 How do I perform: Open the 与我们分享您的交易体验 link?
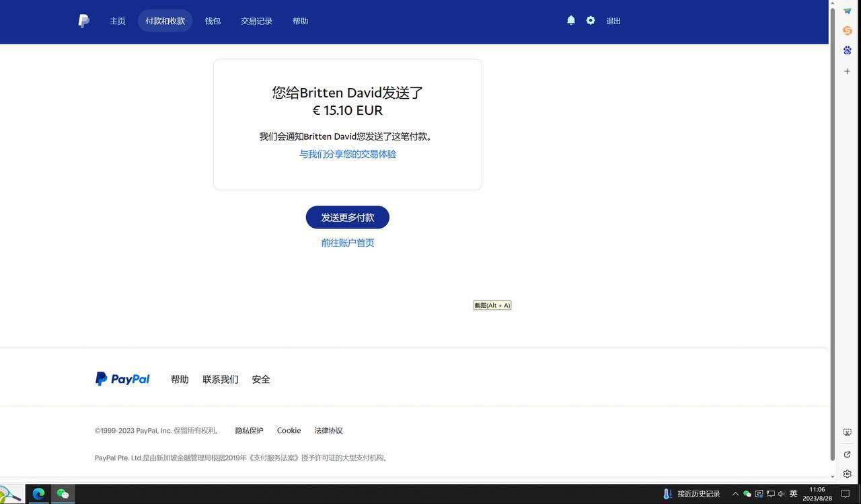[347, 154]
